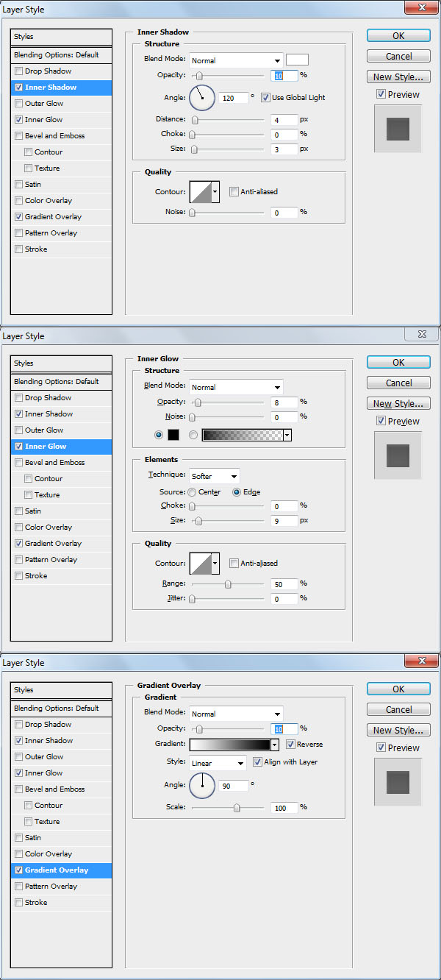Open contour thumbnail in Inner Shadow Quality section
The width and height of the screenshot is (441, 980).
201,192
